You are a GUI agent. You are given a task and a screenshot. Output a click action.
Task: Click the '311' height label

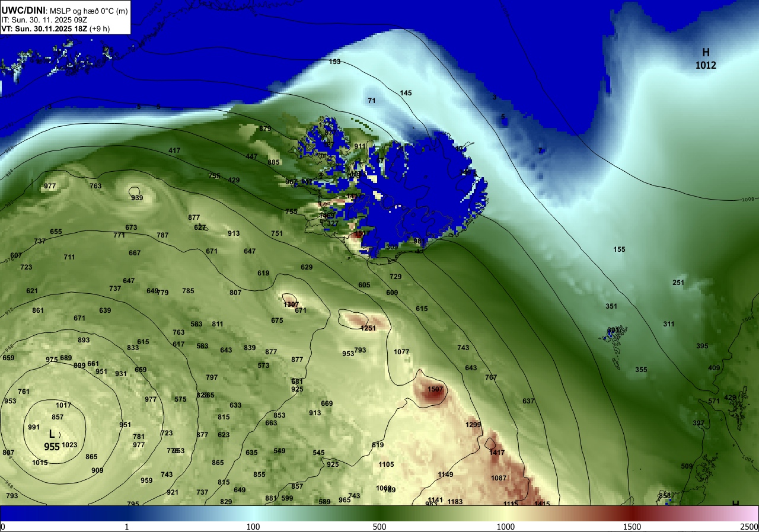[x=669, y=324]
